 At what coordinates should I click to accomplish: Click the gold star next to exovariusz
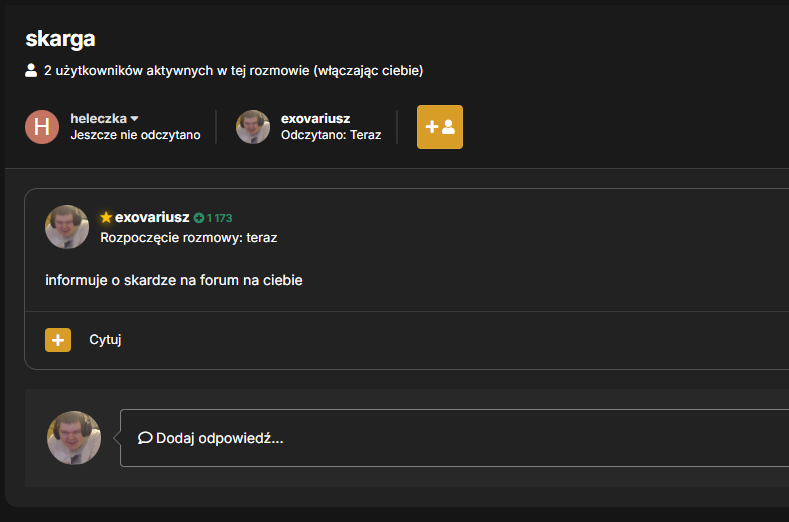(x=106, y=217)
